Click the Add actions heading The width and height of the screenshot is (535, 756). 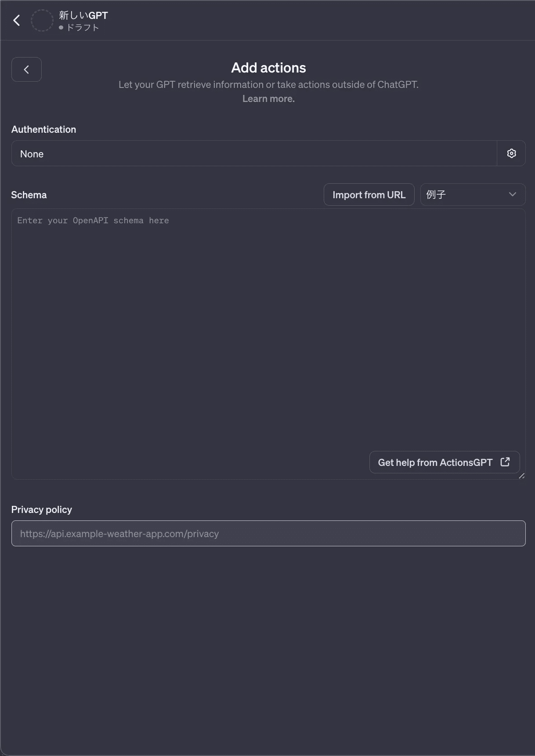[x=268, y=68]
